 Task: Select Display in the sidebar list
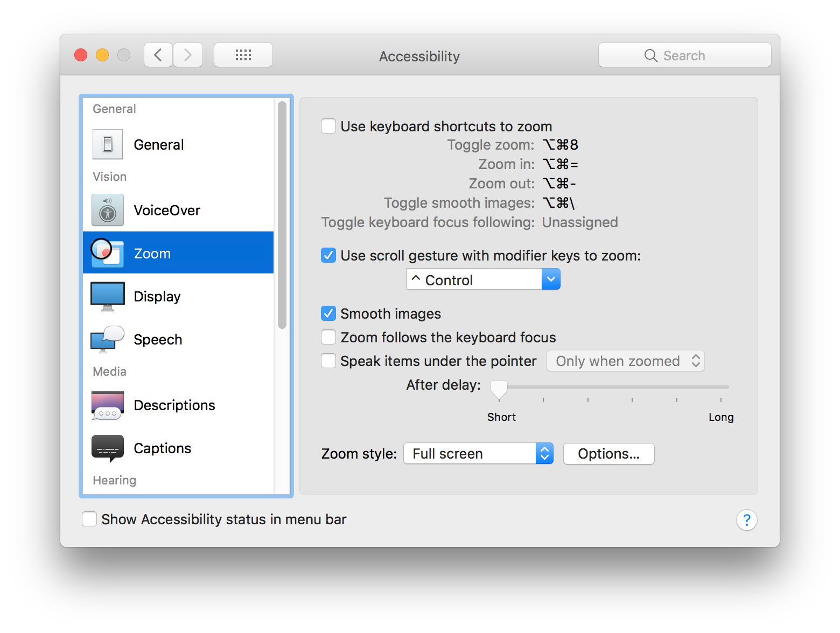(178, 296)
